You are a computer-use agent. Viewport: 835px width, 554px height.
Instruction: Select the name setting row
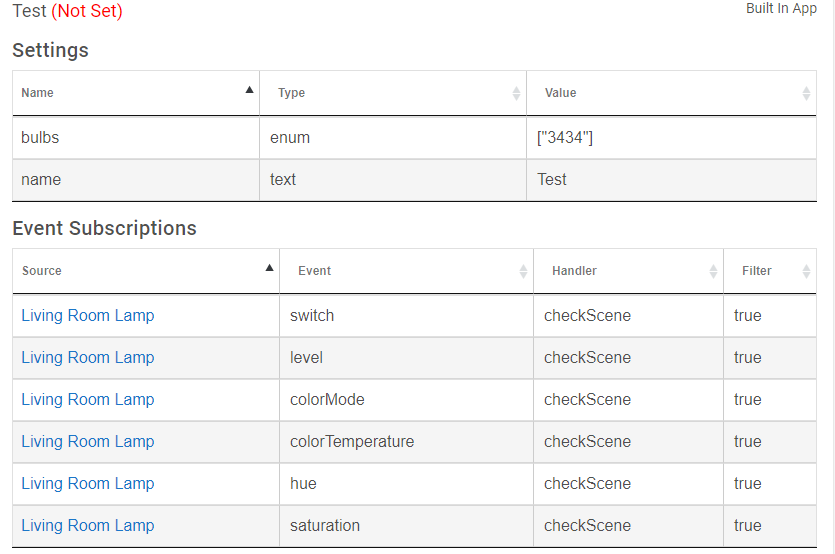[x=414, y=180]
